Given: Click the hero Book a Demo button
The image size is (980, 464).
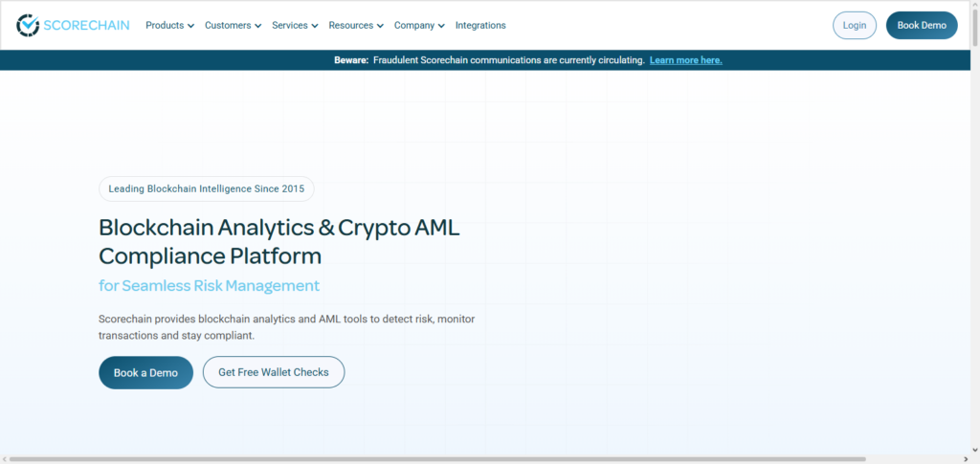Looking at the screenshot, I should [145, 373].
